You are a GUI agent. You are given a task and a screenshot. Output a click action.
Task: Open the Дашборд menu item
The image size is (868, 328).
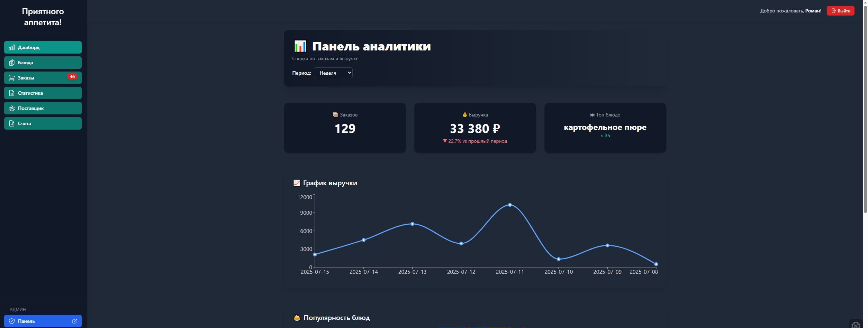[43, 47]
